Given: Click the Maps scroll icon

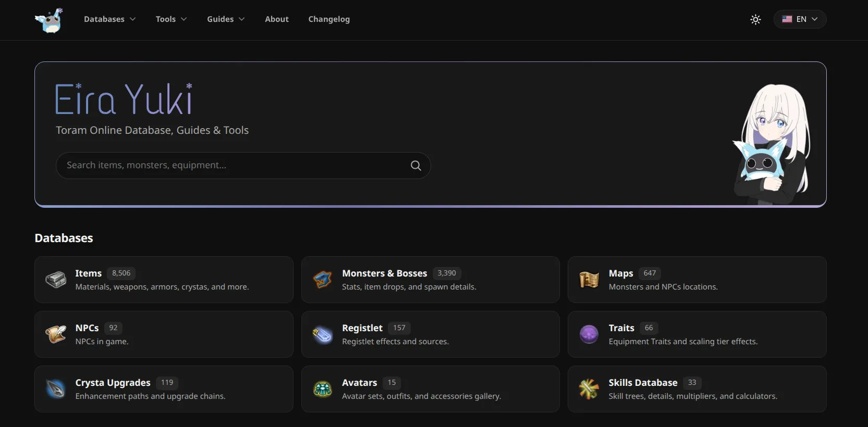Looking at the screenshot, I should click(x=589, y=280).
